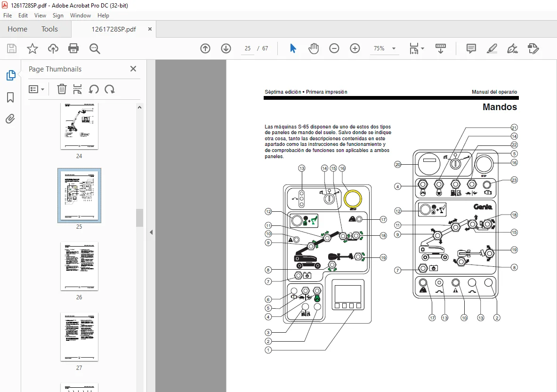Zoom in with plus button

[x=355, y=48]
